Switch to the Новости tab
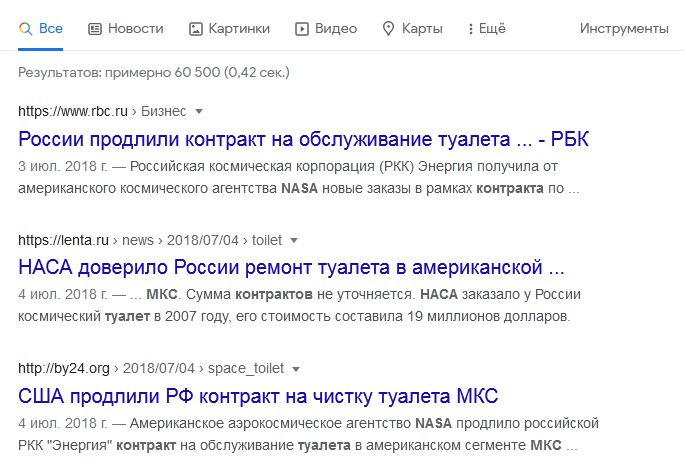 126,29
